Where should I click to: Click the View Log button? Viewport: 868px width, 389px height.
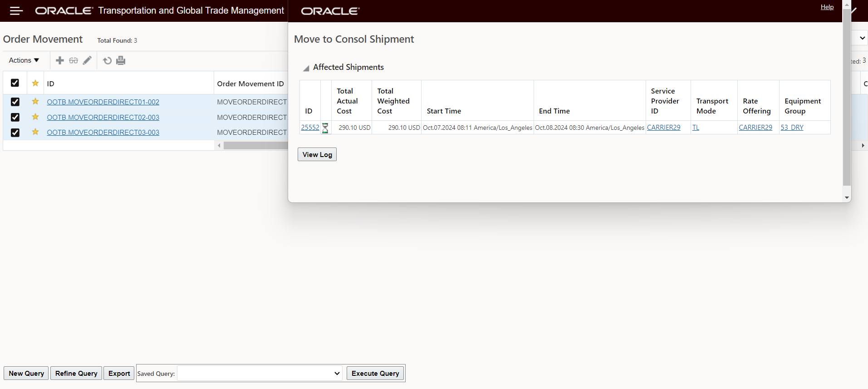[317, 155]
